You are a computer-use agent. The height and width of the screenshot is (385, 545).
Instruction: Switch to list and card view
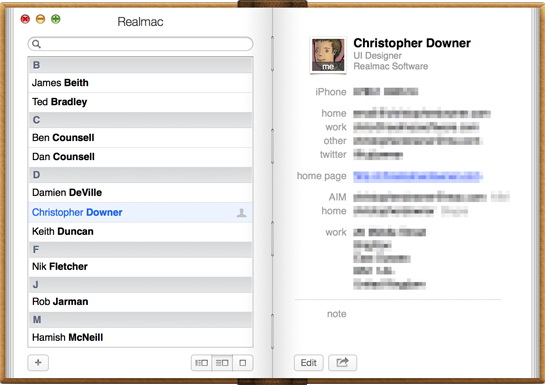click(222, 363)
